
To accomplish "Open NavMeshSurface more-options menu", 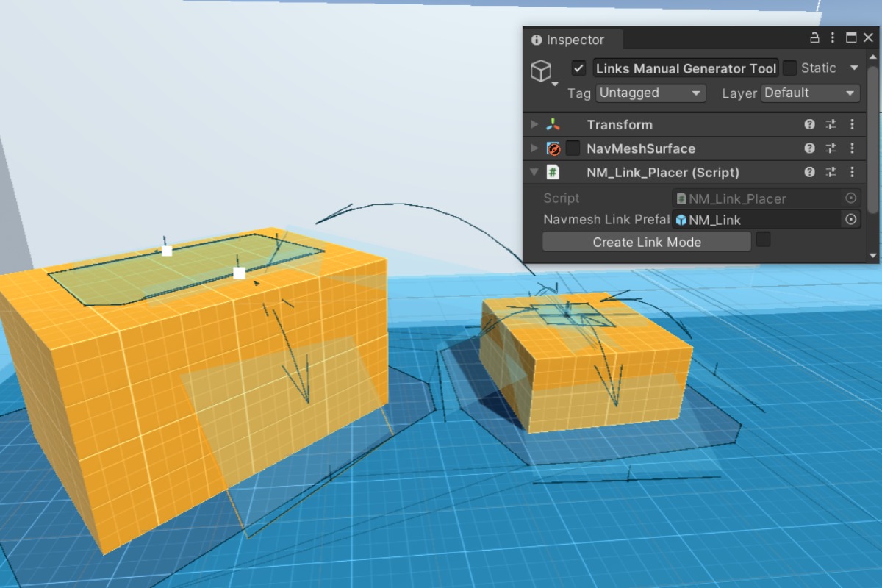I will click(852, 148).
